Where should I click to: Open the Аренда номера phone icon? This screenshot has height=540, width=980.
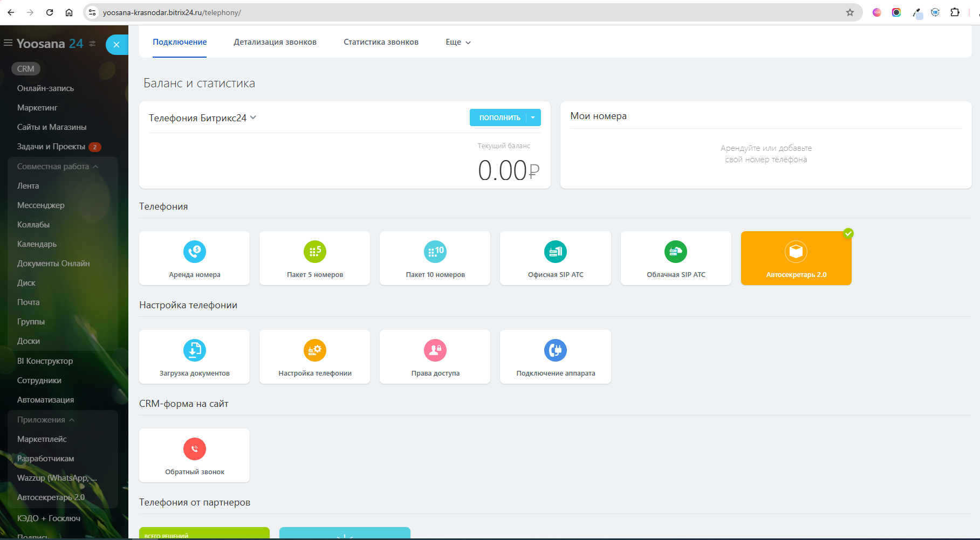coord(194,251)
